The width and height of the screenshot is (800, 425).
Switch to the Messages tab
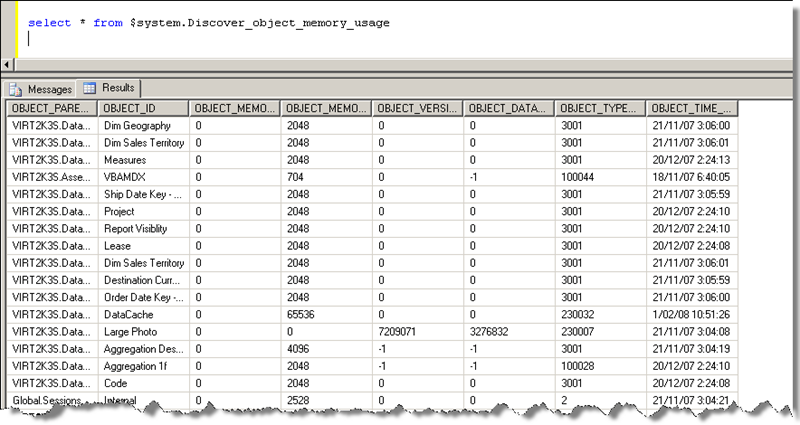[x=41, y=89]
